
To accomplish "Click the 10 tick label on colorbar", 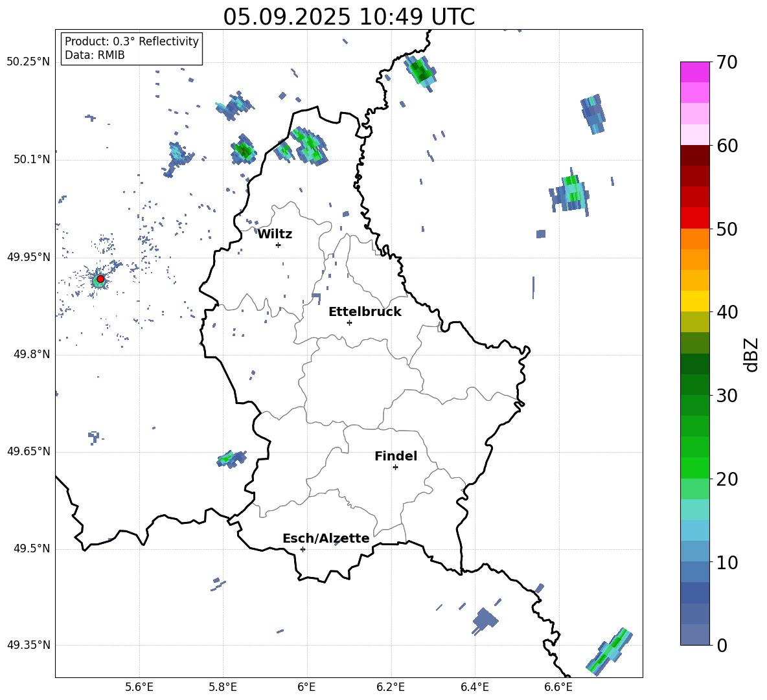I will coord(727,562).
